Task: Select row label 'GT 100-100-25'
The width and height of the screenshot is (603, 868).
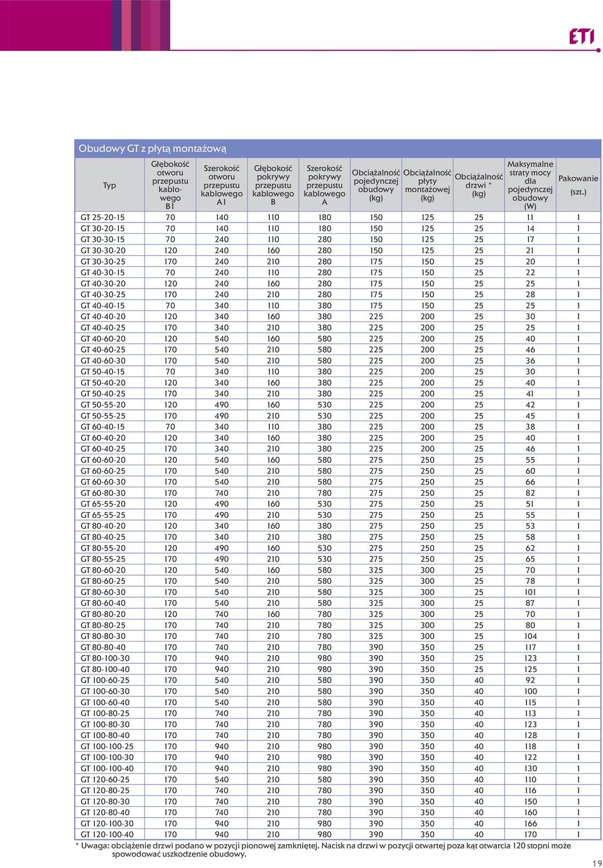Action: (x=107, y=746)
